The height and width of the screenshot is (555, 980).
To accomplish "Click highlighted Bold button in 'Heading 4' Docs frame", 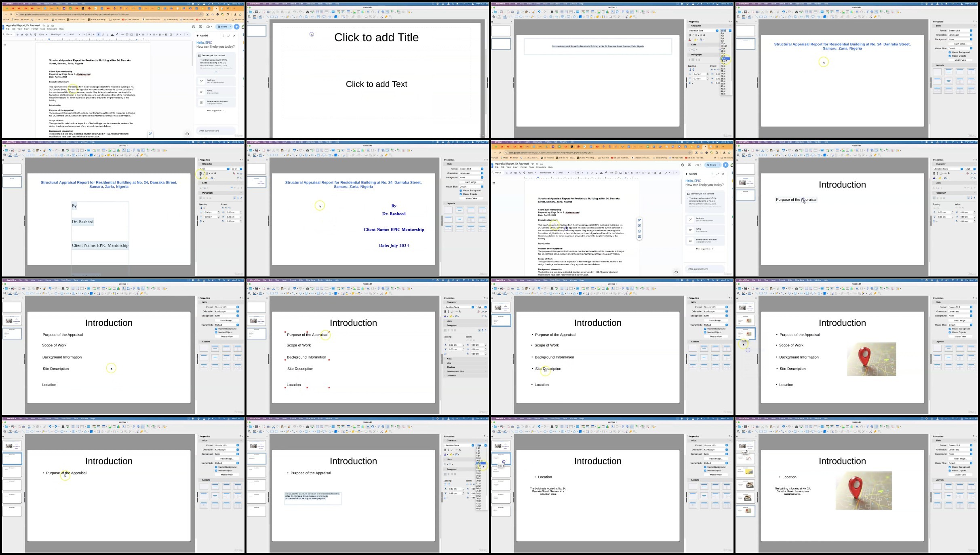I will [99, 34].
